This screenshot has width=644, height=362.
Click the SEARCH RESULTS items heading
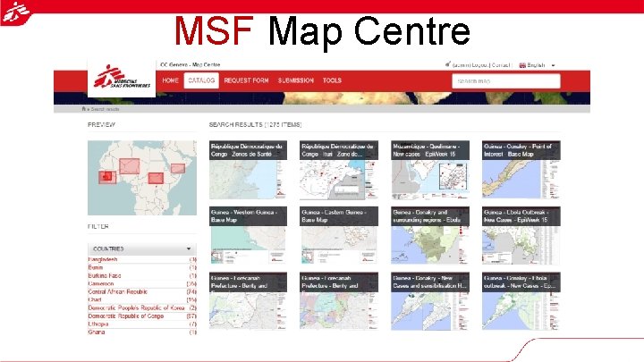coord(256,124)
